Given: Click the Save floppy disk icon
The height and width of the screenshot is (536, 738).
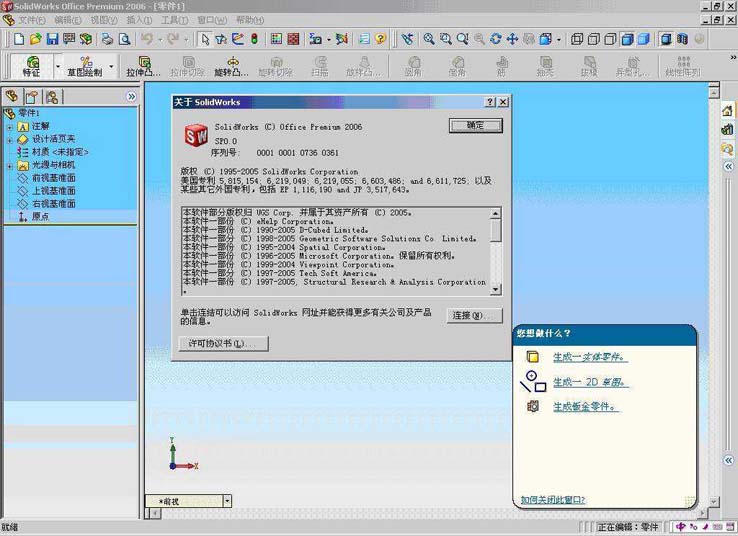Looking at the screenshot, I should pyautogui.click(x=52, y=39).
